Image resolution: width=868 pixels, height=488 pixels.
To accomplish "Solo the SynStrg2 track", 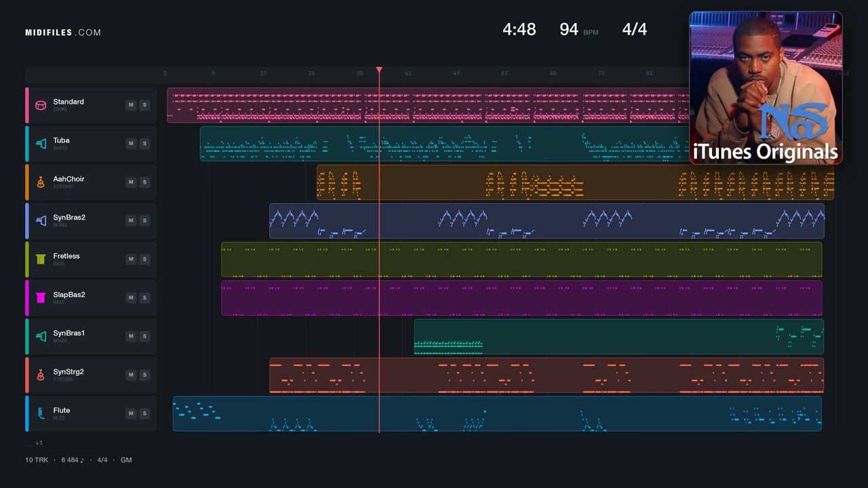I will [144, 375].
